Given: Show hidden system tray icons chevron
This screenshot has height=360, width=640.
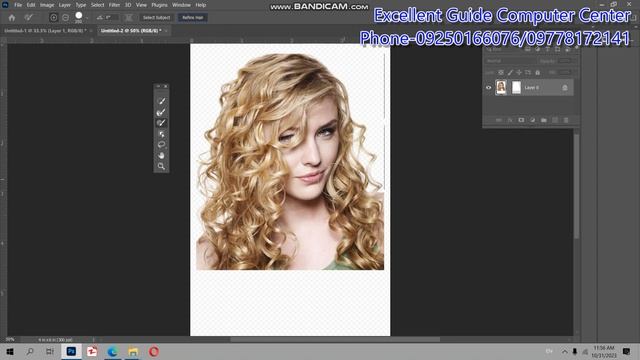Looking at the screenshot, I should point(564,351).
